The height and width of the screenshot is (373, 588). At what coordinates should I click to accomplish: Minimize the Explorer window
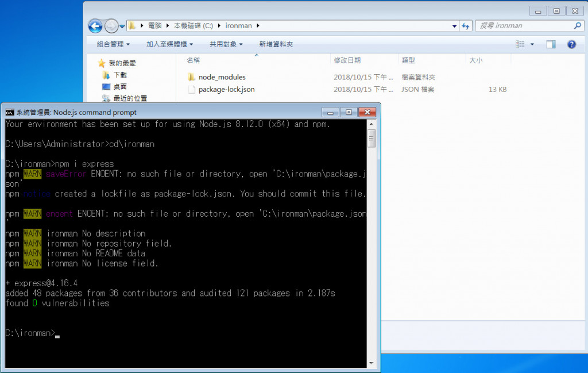point(537,11)
